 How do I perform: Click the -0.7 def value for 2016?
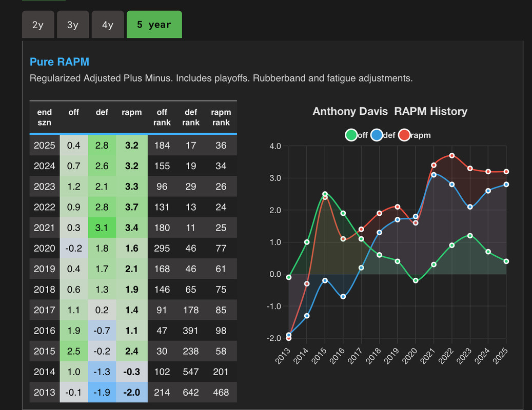[x=102, y=331]
